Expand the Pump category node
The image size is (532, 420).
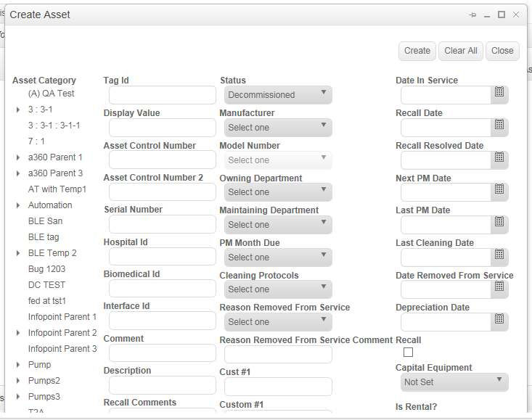click(x=18, y=365)
